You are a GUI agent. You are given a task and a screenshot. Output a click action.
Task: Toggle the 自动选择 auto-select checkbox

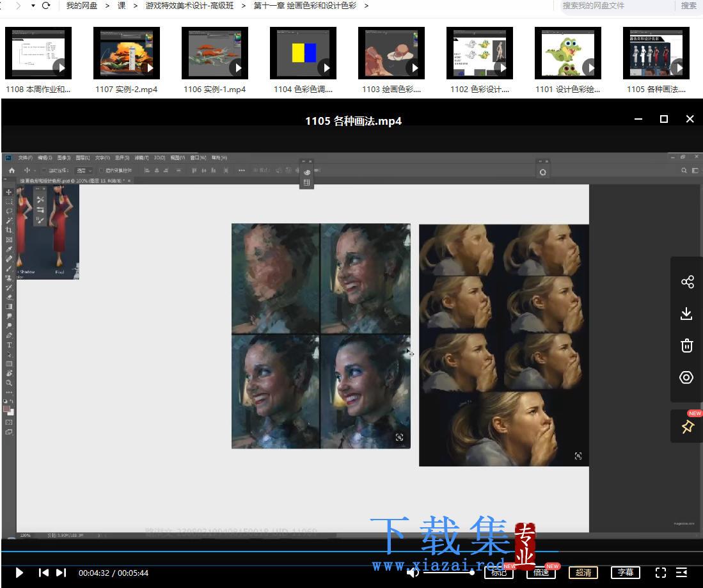[x=44, y=170]
